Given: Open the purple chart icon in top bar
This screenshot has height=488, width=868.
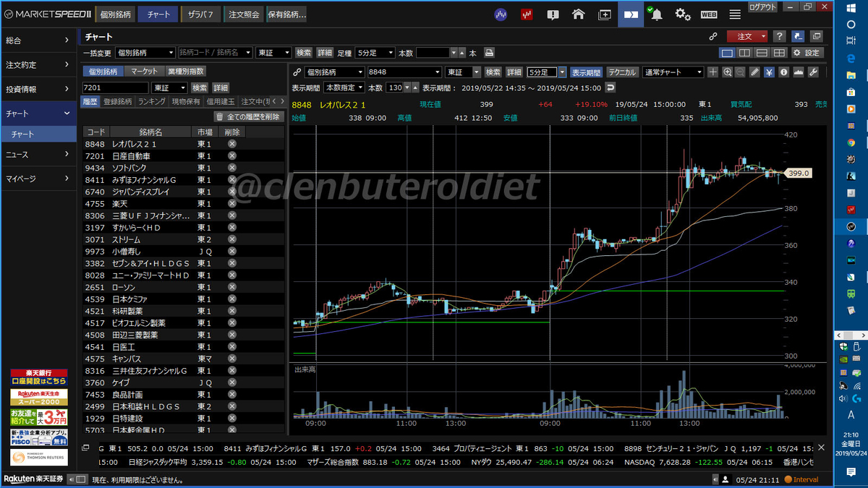Looking at the screenshot, I should tap(501, 14).
